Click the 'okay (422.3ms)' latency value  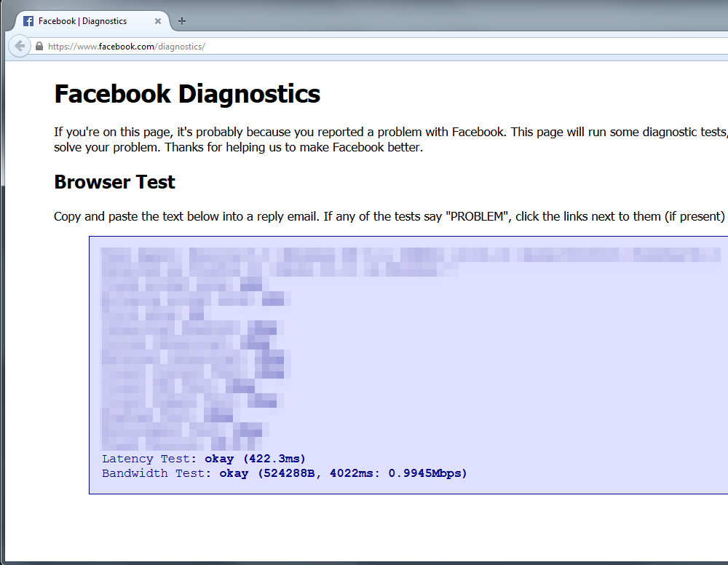click(255, 459)
